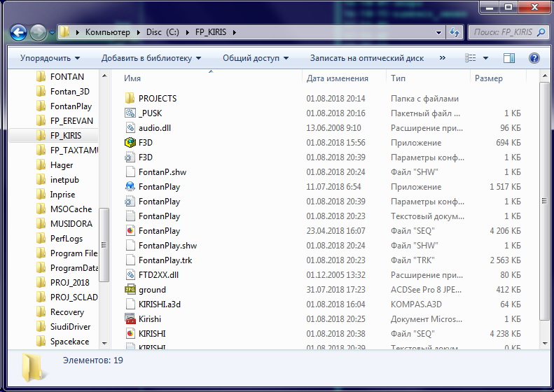
Task: Click the refresh button next to address bar
Action: 455,32
